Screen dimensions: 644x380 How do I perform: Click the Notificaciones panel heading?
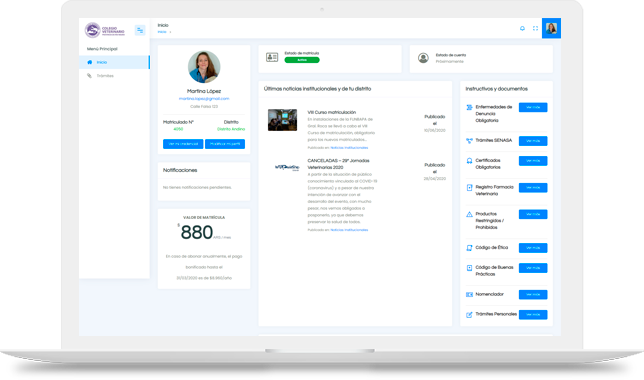click(180, 170)
